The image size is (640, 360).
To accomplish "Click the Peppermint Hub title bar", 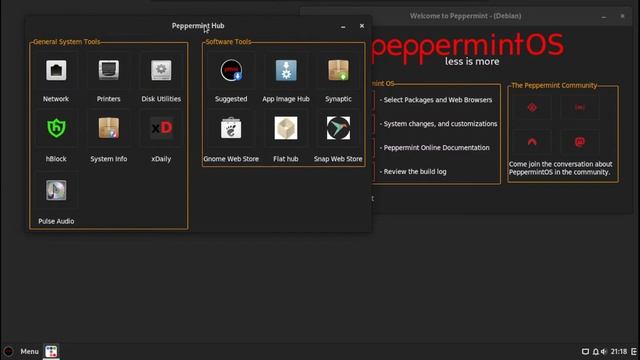I will 198,26.
